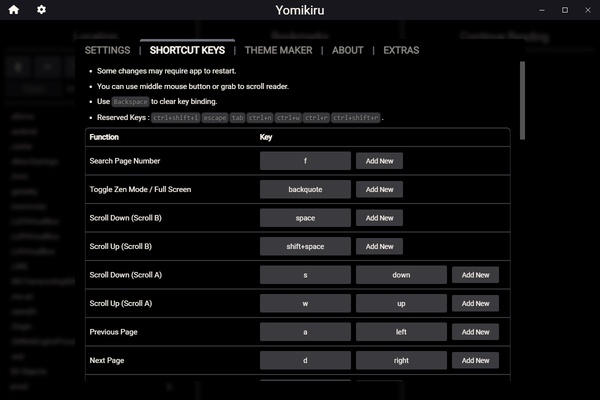This screenshot has height=400, width=600.
Task: Switch to the EXTRAS tab
Action: (x=401, y=50)
